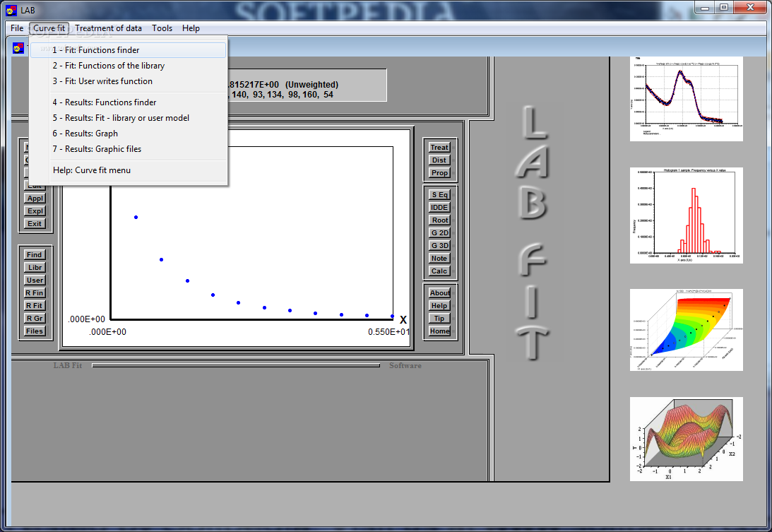Open the curve fit line graph thumbnail
Screen dimensions: 772x532
[x=687, y=98]
